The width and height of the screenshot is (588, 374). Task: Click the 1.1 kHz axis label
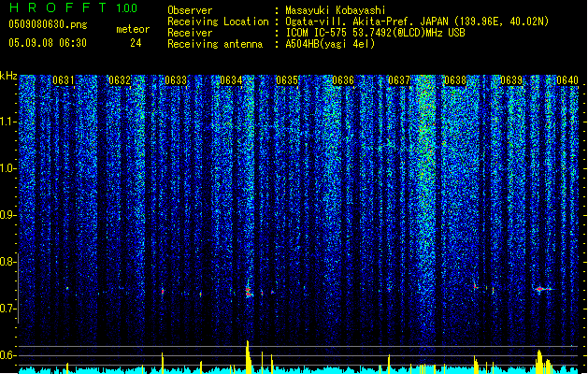click(x=7, y=122)
